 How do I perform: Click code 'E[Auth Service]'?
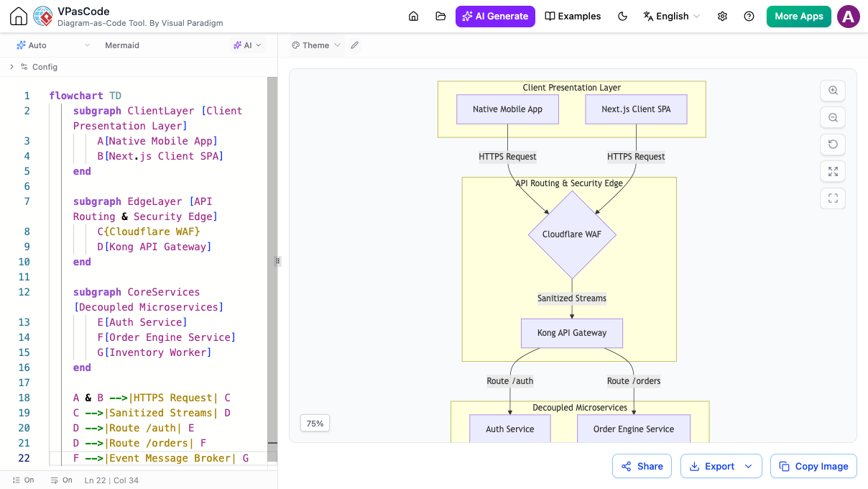(x=142, y=322)
